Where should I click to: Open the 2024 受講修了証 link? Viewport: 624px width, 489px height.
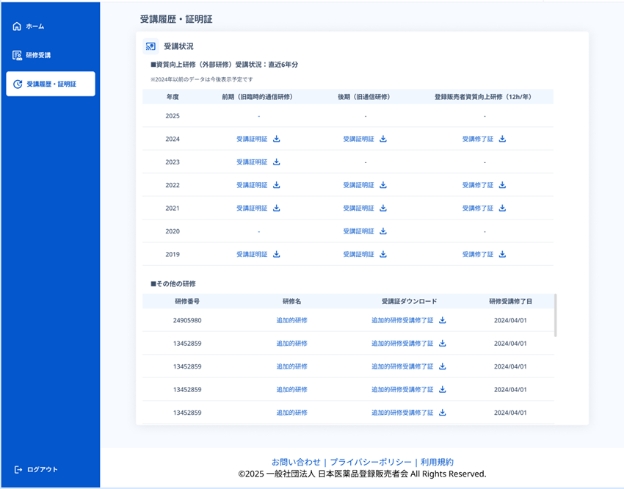(x=478, y=139)
